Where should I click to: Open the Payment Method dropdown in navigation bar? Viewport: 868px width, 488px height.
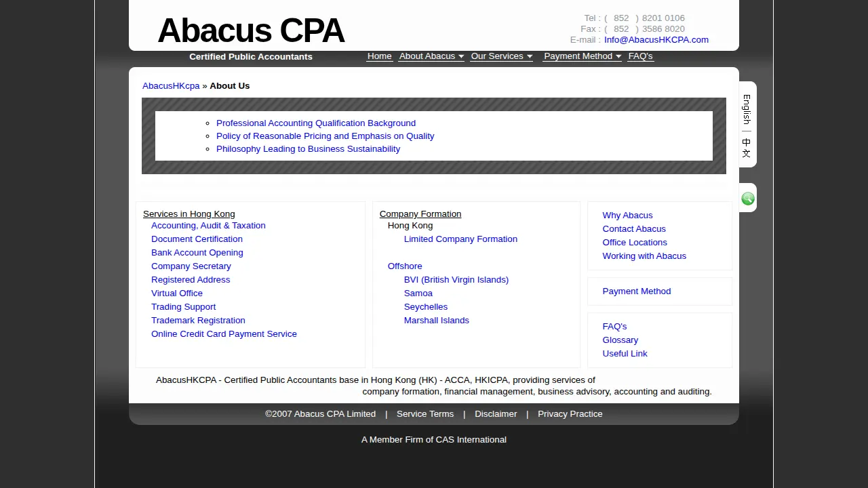[583, 56]
